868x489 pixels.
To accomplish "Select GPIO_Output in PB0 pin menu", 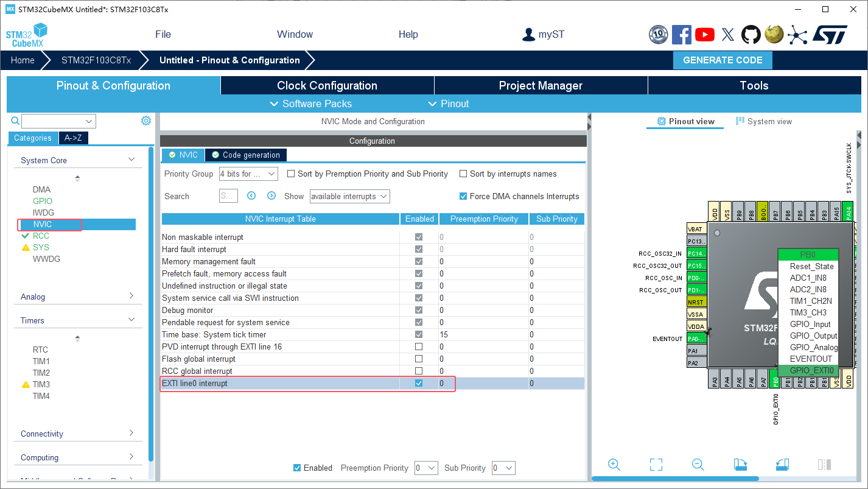I will [813, 336].
